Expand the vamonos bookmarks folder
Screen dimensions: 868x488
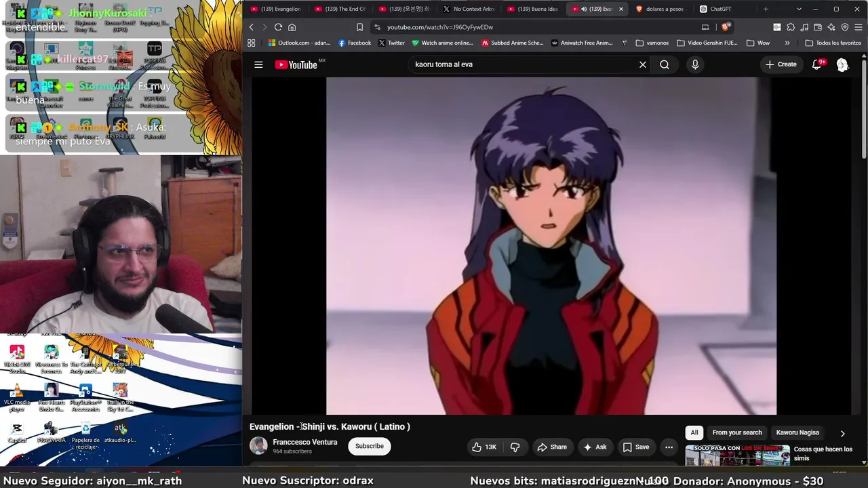point(652,43)
